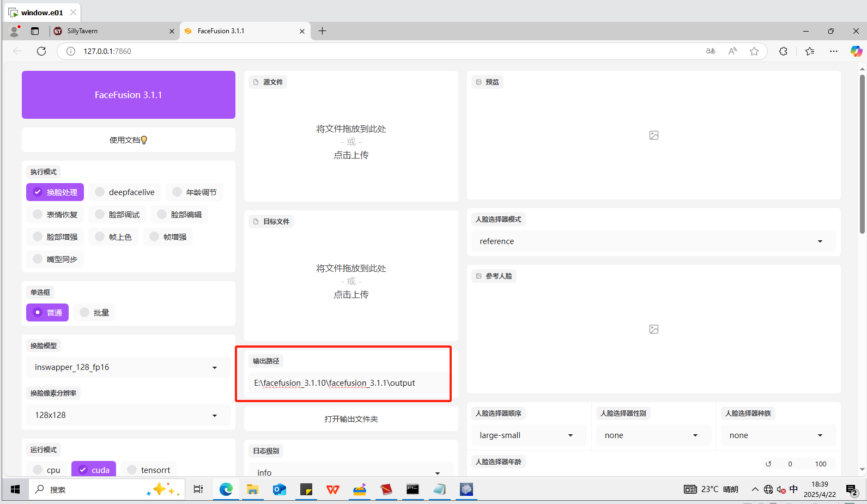Click the translate page icon

(711, 51)
